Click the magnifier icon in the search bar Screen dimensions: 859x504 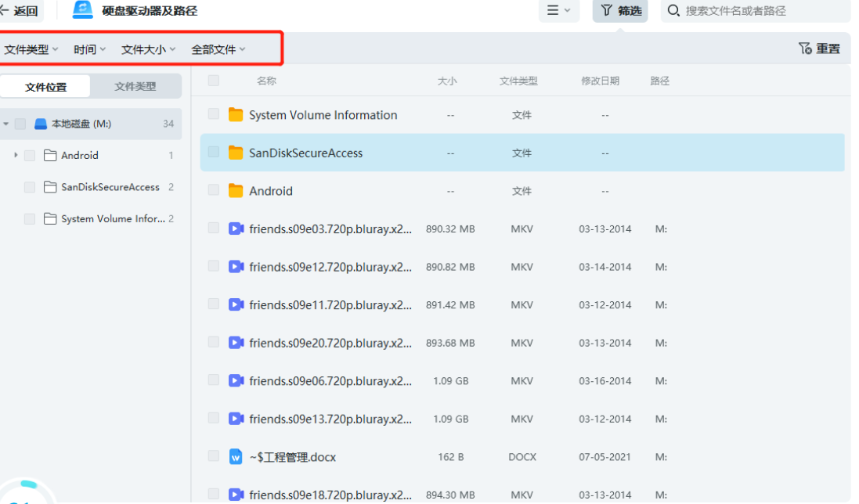pos(672,10)
